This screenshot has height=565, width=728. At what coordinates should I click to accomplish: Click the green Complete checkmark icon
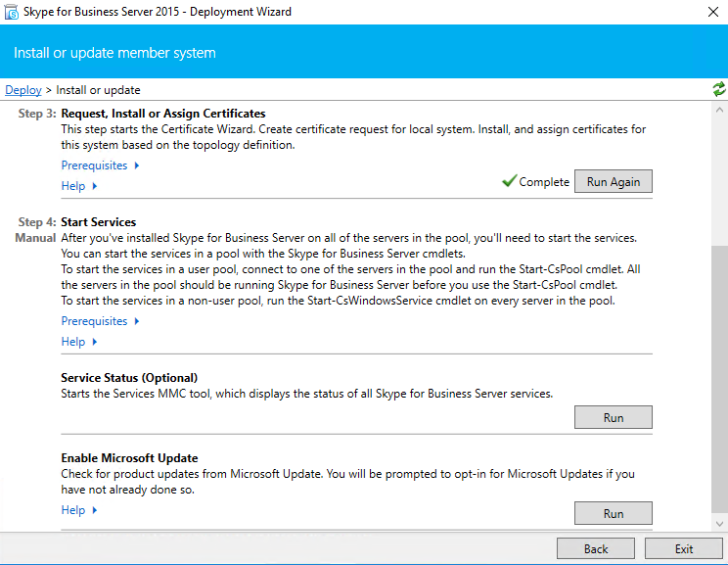510,180
